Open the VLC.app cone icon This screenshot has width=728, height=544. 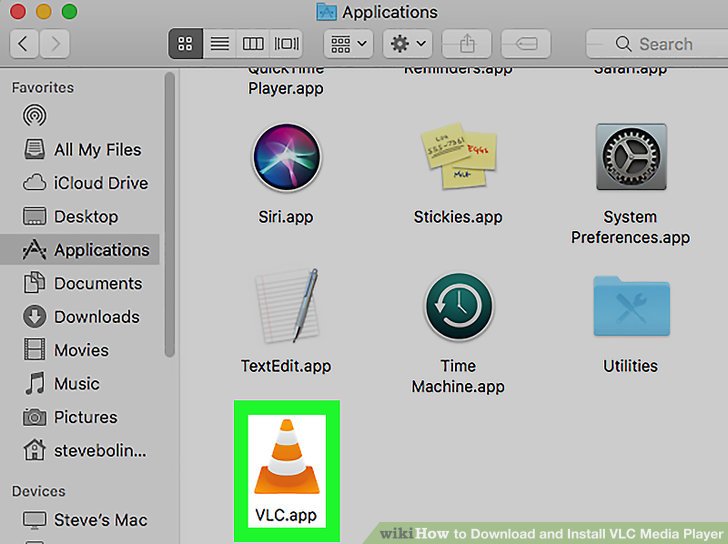[x=287, y=456]
